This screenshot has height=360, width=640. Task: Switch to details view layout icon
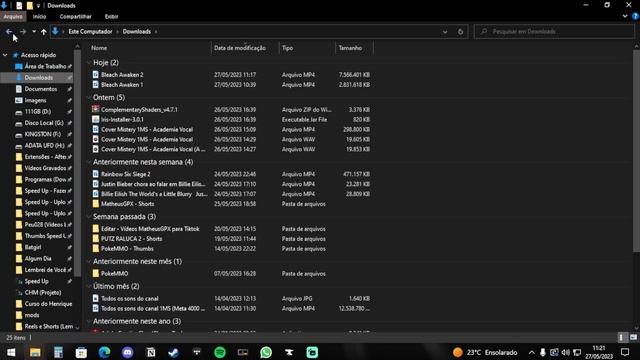621,337
